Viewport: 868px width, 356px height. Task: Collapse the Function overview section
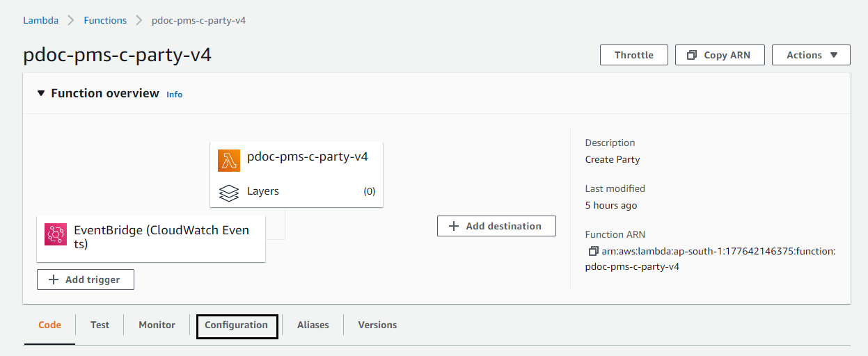pos(41,93)
